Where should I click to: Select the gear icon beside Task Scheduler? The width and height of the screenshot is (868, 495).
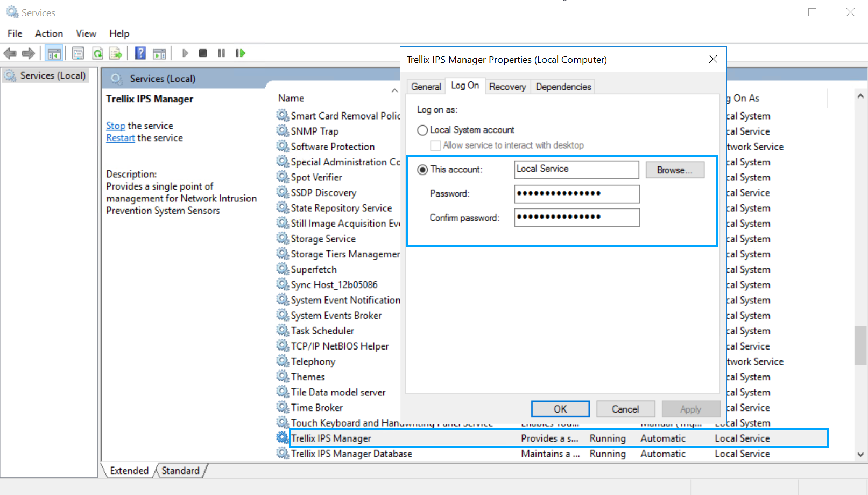[283, 330]
